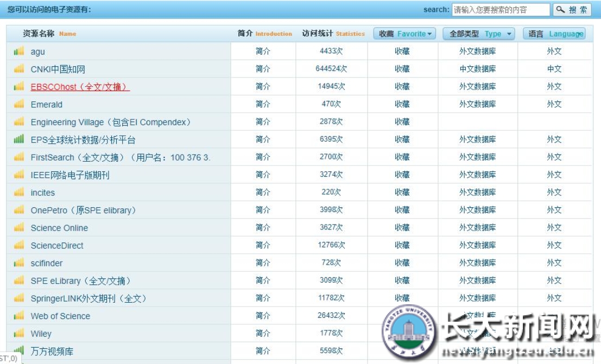
Task: Click the bar icon beside Engineering Village
Action: click(19, 122)
